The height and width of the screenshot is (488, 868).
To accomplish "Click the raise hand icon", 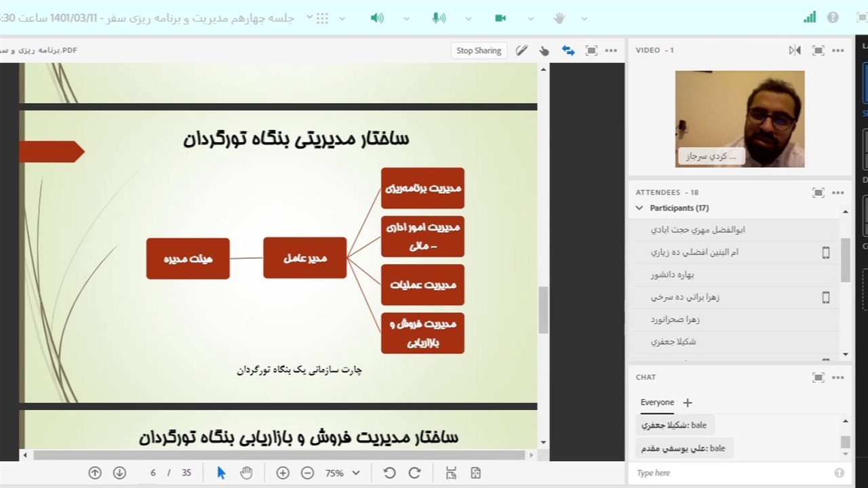I will point(559,18).
